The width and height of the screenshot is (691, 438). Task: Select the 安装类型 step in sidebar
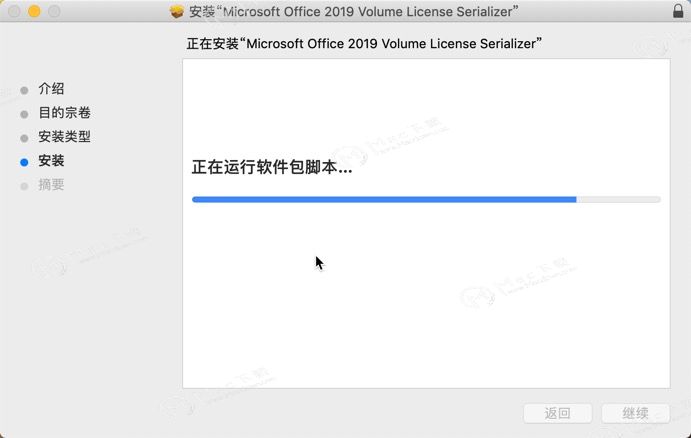tap(64, 137)
